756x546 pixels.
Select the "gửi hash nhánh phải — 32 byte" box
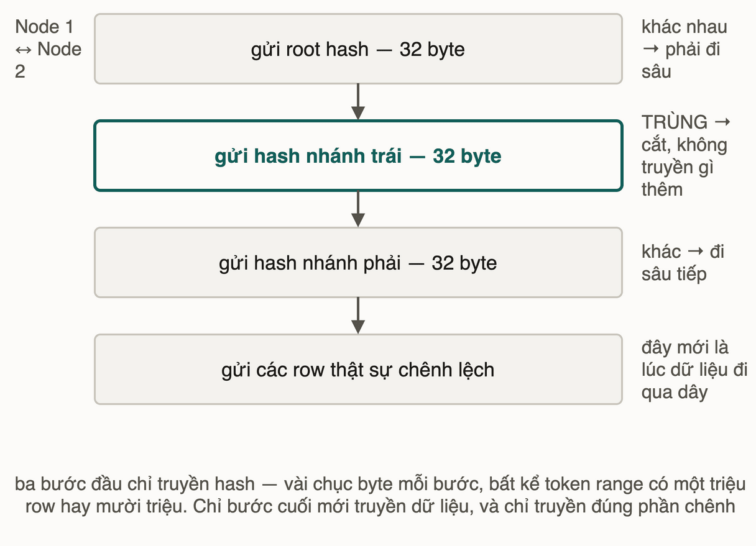(x=358, y=263)
